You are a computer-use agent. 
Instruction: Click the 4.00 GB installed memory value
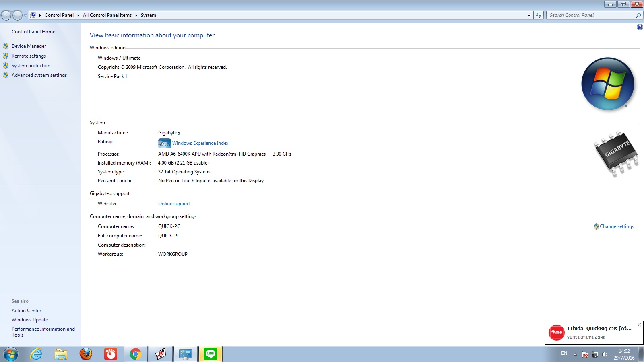tap(183, 163)
